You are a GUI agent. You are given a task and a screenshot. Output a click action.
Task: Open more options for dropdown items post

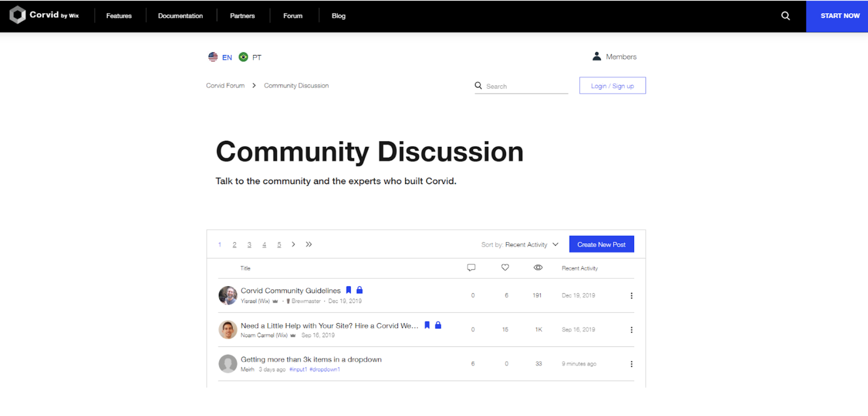point(631,364)
